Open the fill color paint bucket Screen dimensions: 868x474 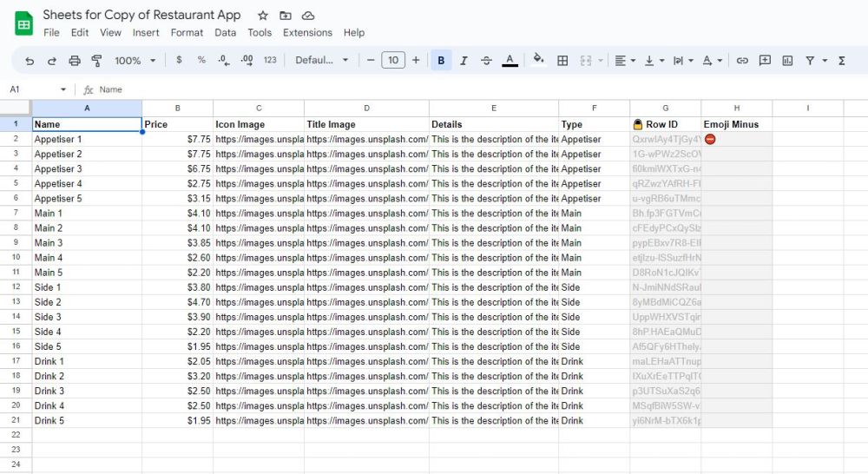538,60
